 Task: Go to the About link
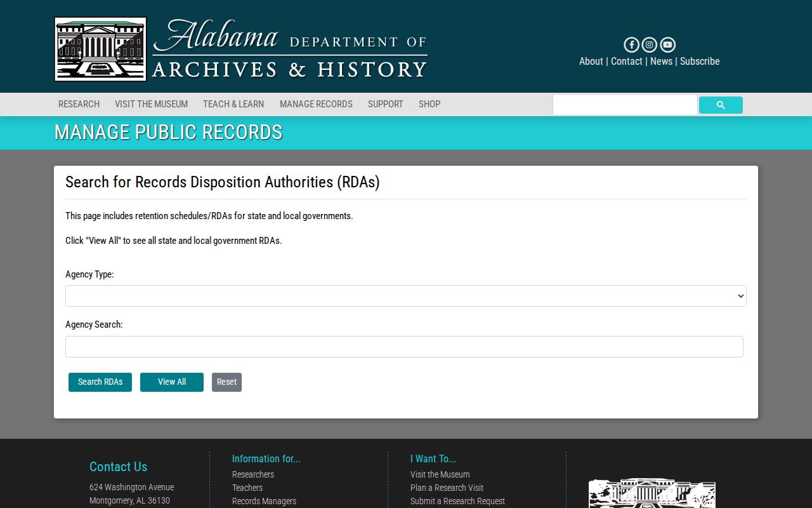click(x=591, y=62)
